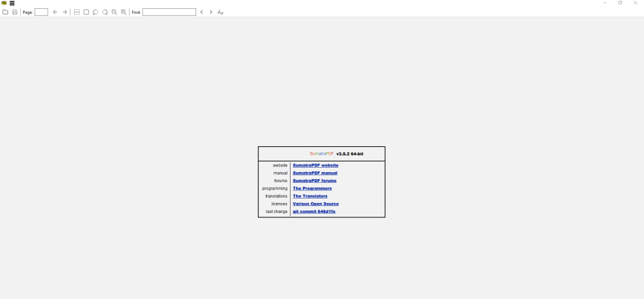Click The Programmers link

312,188
